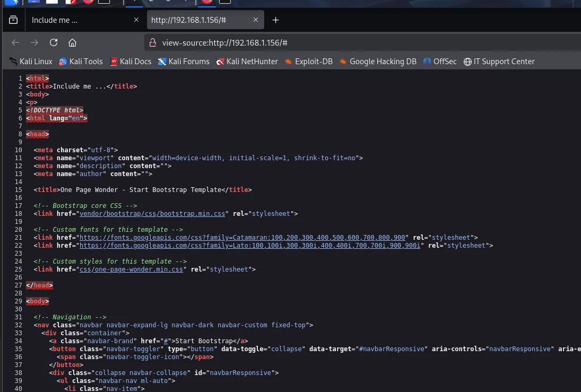Open the Catamaran Google Fonts link

point(242,238)
